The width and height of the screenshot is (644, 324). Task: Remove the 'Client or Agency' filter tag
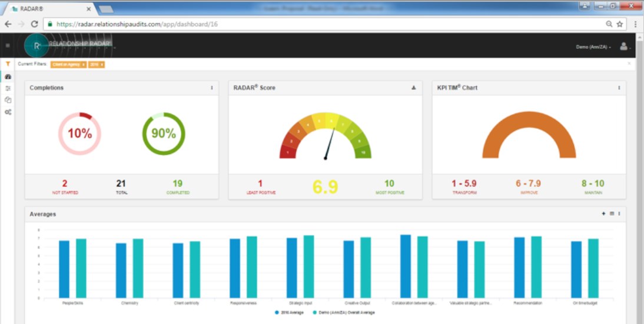click(84, 65)
